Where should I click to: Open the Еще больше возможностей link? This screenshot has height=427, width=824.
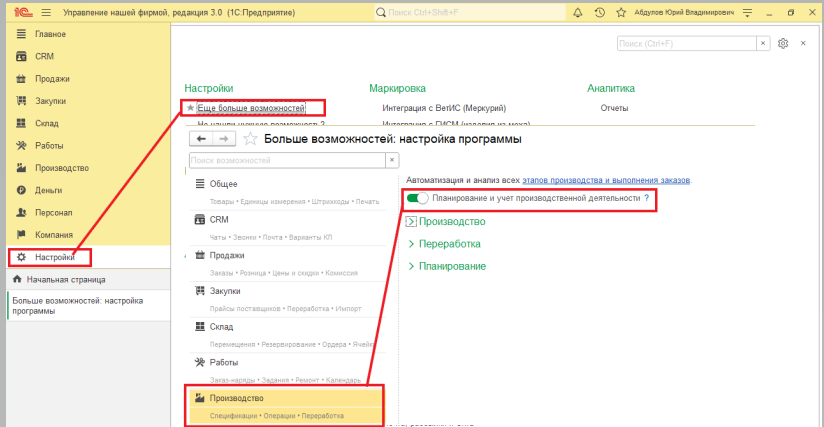tap(251, 108)
